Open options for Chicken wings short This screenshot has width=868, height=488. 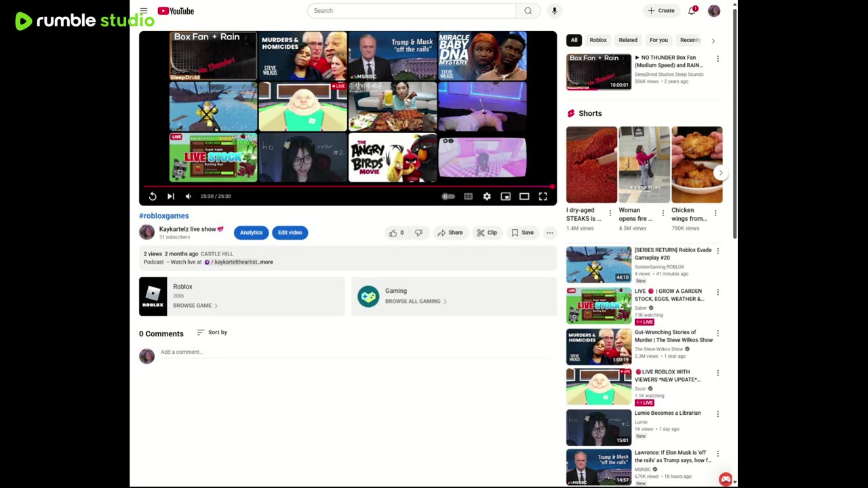click(715, 213)
